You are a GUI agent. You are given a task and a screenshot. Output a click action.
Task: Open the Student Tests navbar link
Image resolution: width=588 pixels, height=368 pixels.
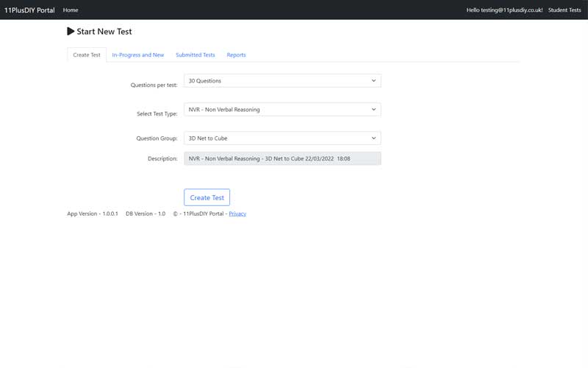point(564,10)
